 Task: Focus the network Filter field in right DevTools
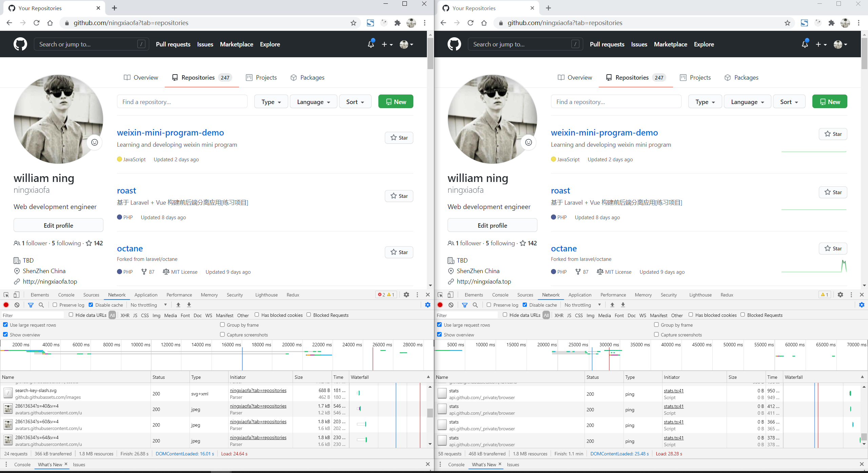click(467, 315)
